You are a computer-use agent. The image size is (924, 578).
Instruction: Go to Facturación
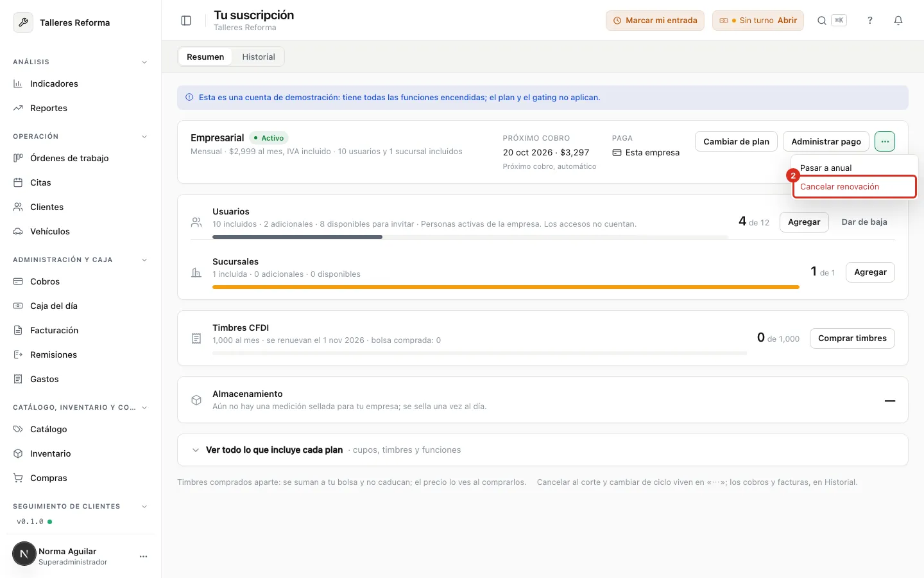click(x=80, y=330)
